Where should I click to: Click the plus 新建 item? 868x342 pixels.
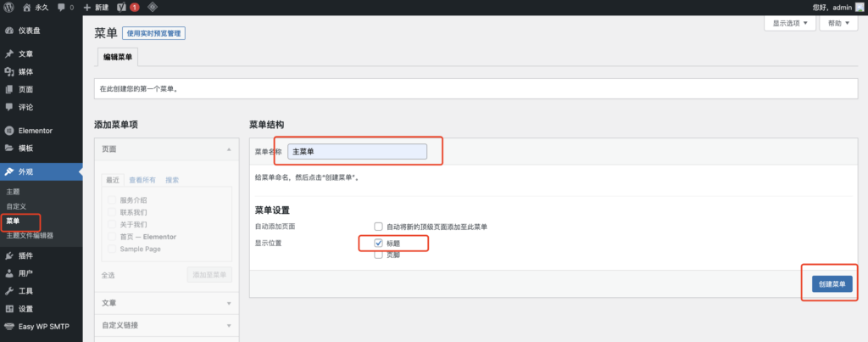96,7
